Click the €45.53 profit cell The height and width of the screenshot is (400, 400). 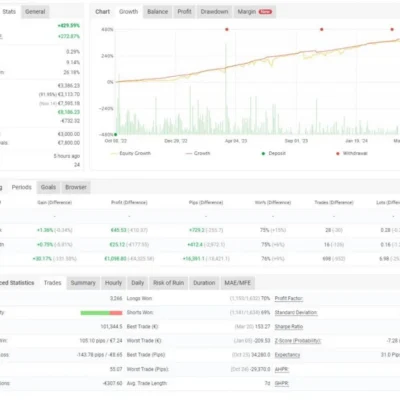tap(118, 230)
